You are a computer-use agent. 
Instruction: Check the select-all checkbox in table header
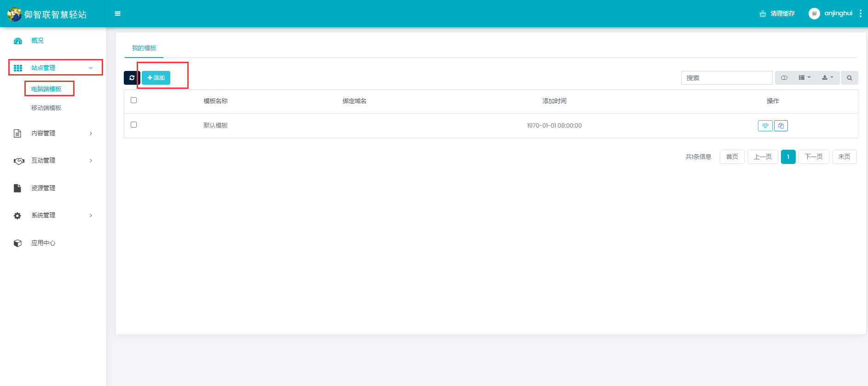(134, 100)
